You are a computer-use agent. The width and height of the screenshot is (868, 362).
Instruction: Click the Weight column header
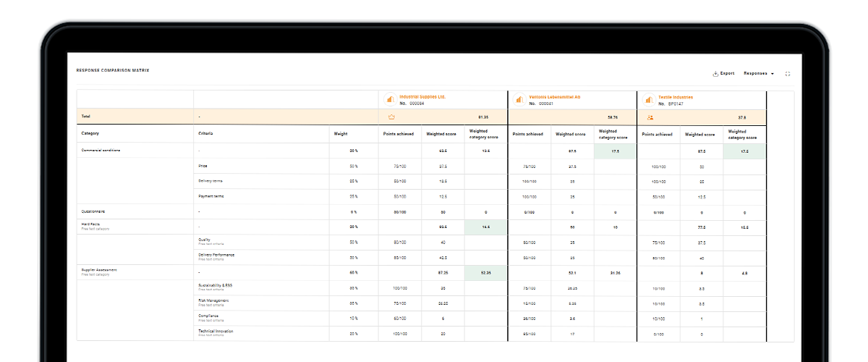point(340,133)
